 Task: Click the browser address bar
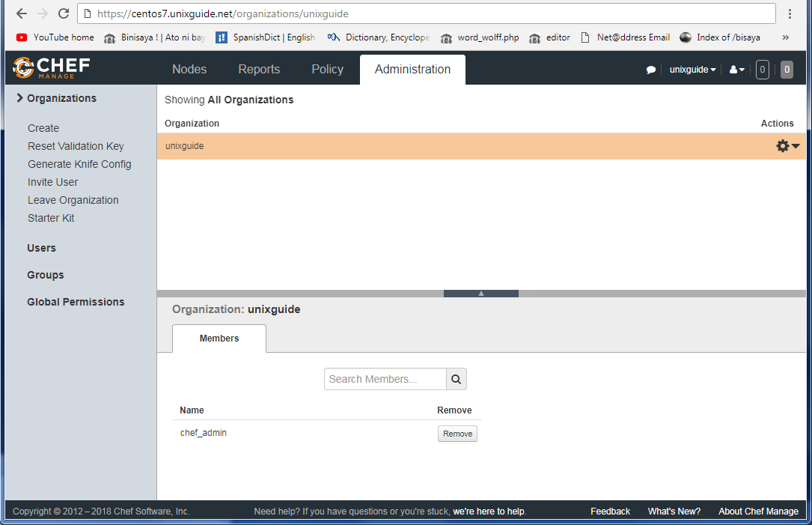(426, 14)
